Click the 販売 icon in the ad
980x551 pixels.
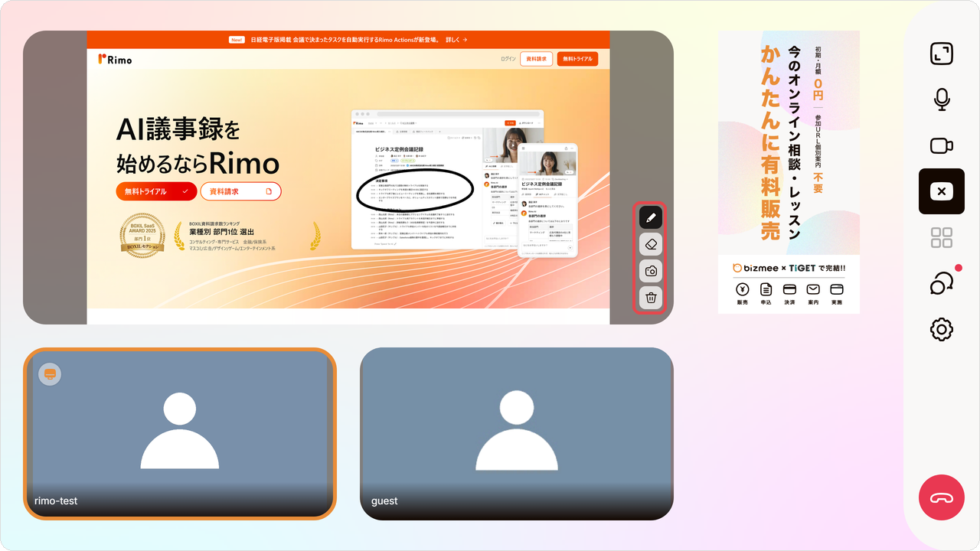point(742,294)
